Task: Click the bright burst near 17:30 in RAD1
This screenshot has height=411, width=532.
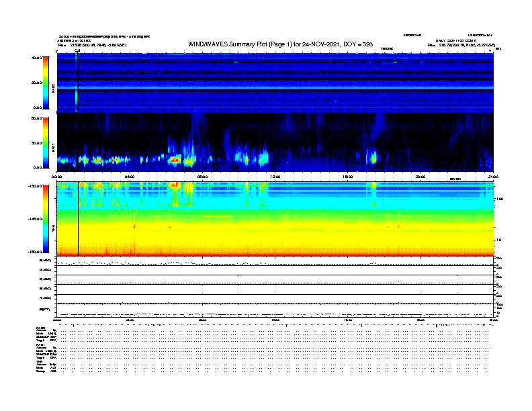Action: 374,157
